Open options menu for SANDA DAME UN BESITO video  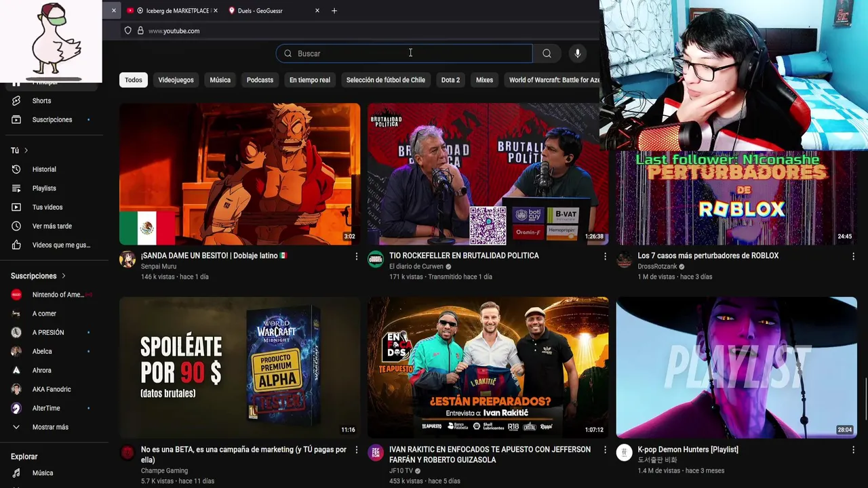pyautogui.click(x=357, y=257)
